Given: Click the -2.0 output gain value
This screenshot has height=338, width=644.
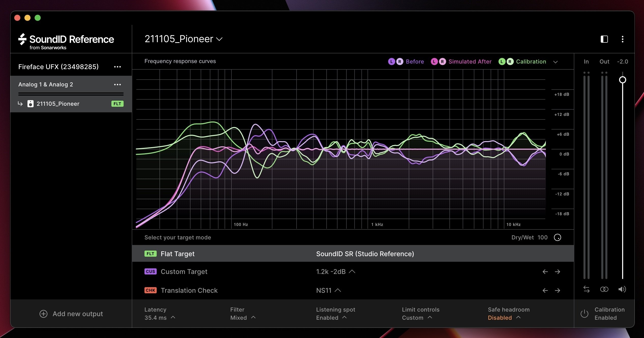Looking at the screenshot, I should (x=622, y=62).
